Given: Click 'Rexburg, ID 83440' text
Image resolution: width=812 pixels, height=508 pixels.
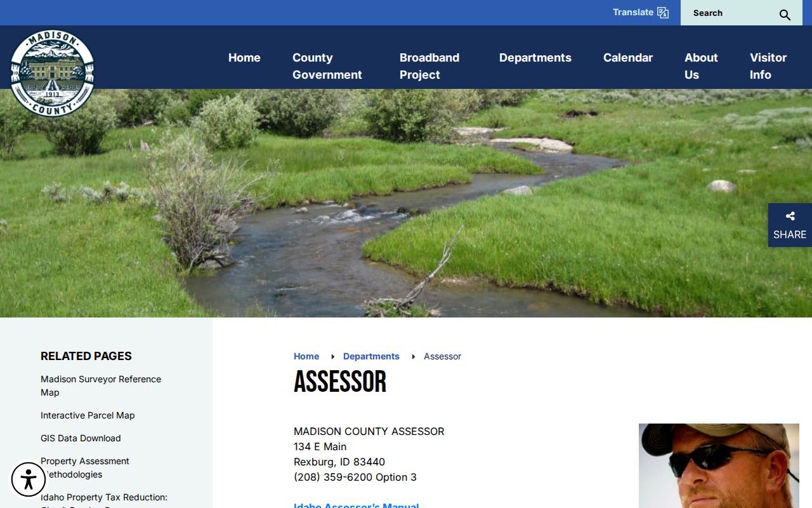Looking at the screenshot, I should [x=339, y=462].
